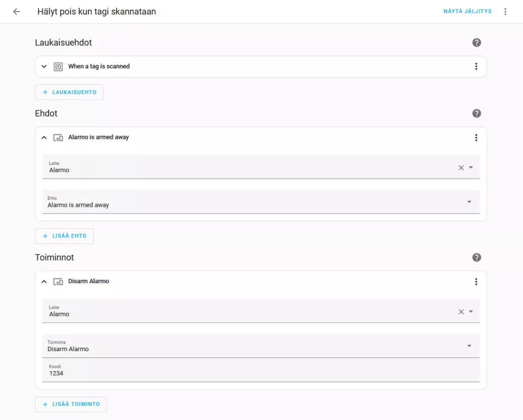The width and height of the screenshot is (523, 420).
Task: Click NÄYTÄ JÄLJITYS to show traces
Action: (x=467, y=11)
